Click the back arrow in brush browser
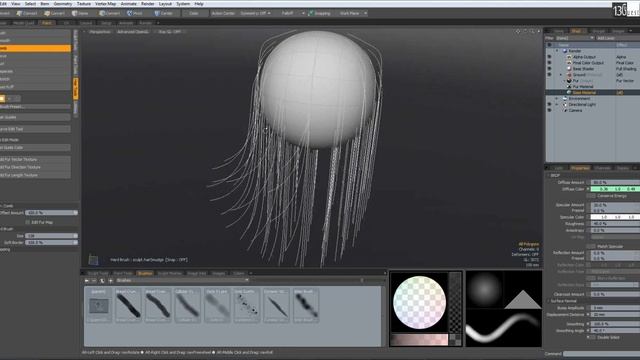 [87, 281]
